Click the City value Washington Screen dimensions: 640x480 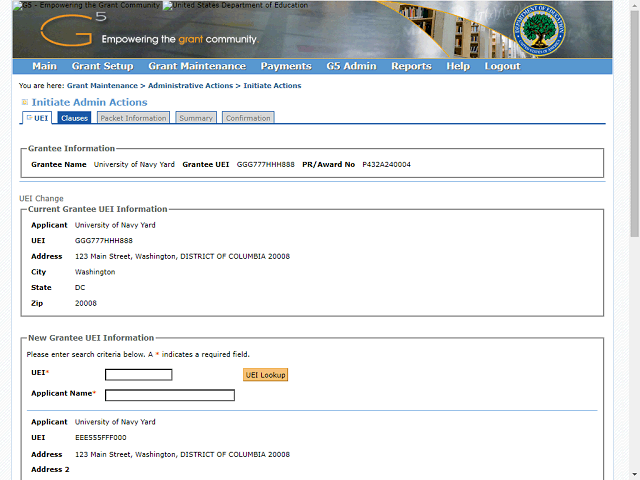[x=95, y=272]
